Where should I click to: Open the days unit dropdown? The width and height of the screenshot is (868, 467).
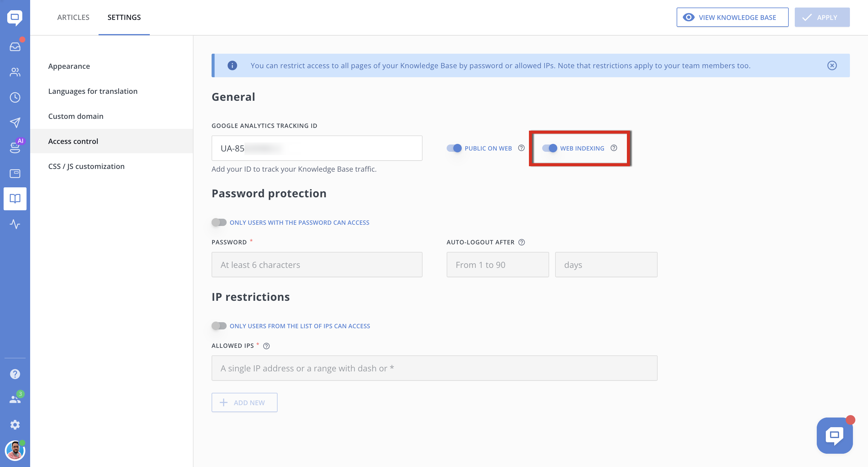(x=606, y=265)
